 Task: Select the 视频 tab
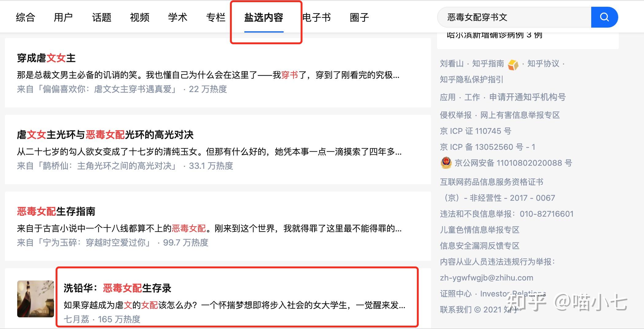(140, 17)
